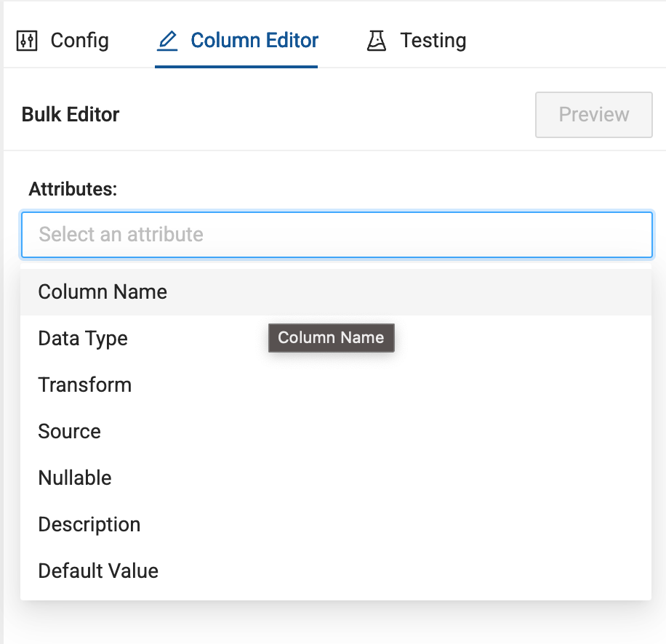The height and width of the screenshot is (644, 666).
Task: Choose Source in the attribute list
Action: point(70,432)
